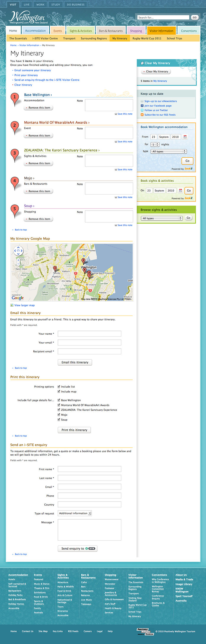
Task: Click Back to top under Send enquiry
Action: pyautogui.click(x=21, y=554)
